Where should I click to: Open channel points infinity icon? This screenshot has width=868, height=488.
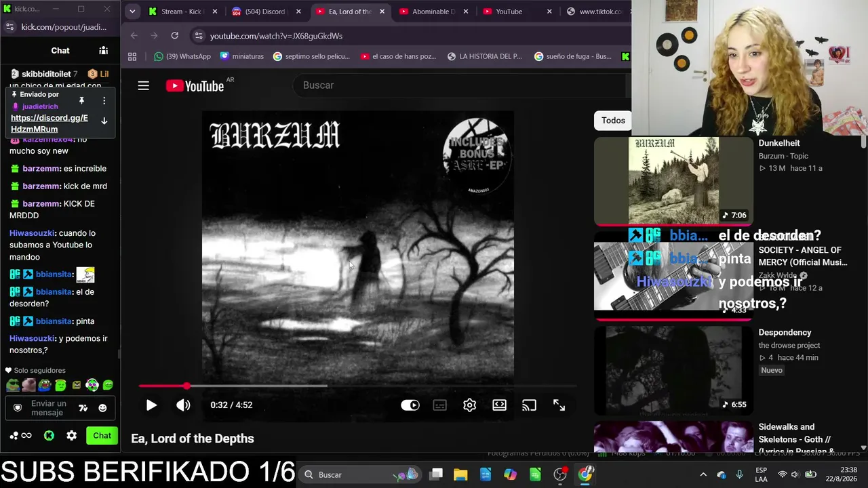tap(26, 436)
